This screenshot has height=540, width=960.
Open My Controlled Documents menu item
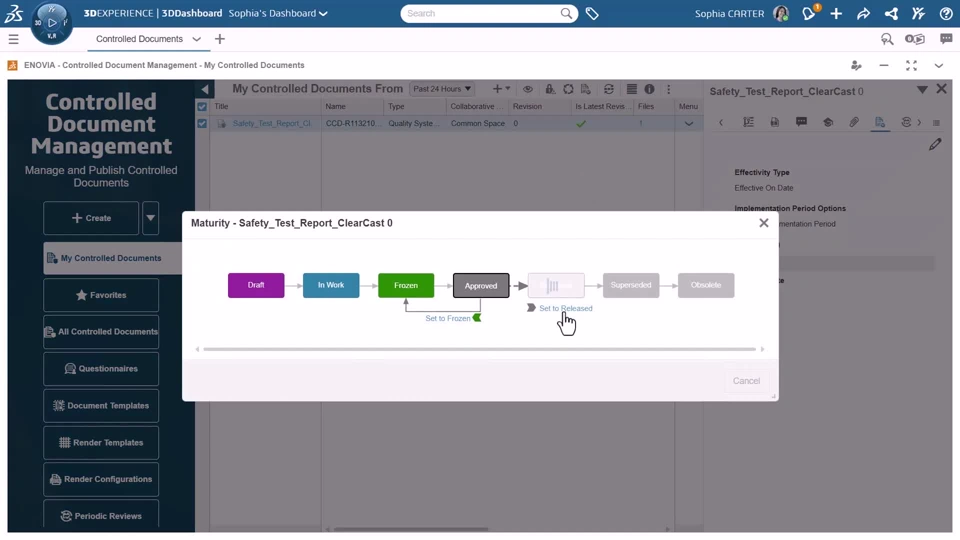113,258
